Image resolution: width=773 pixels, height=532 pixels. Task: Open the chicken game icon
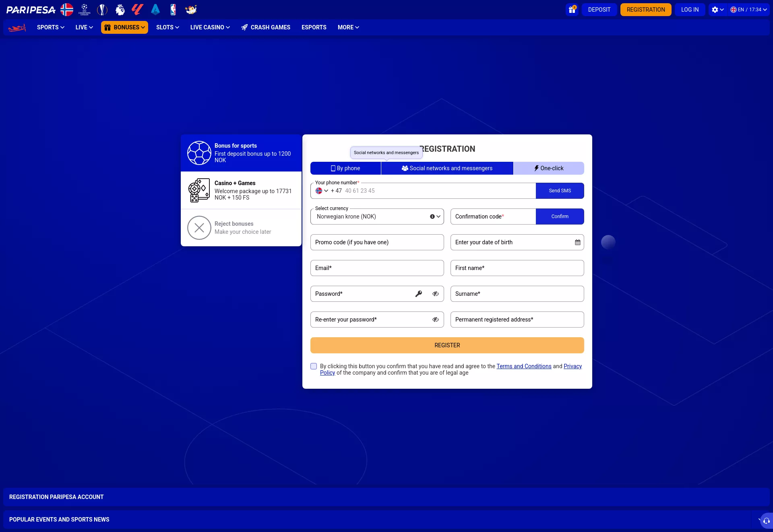[x=191, y=10]
